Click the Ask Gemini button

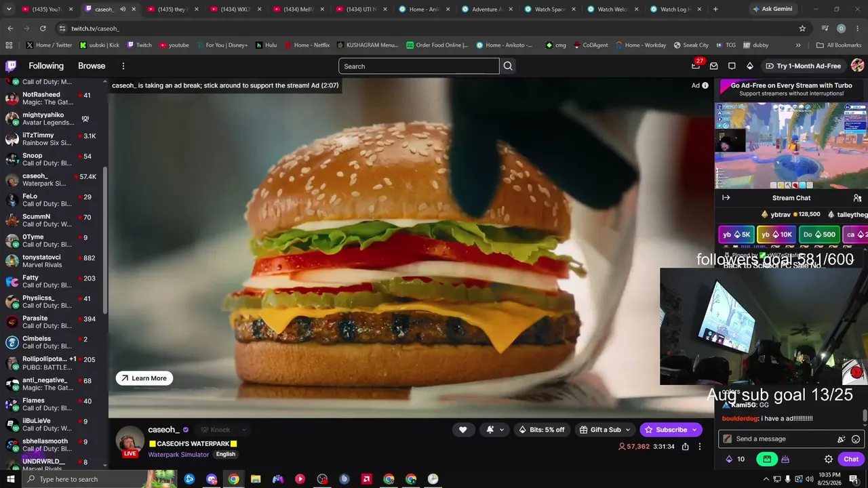tap(772, 9)
